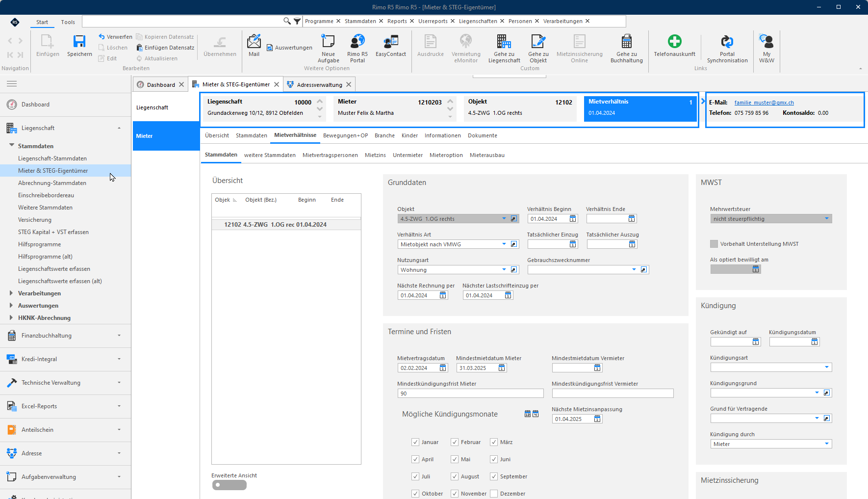Launch Rimo R5 Portal icon
The width and height of the screenshot is (868, 499).
click(x=357, y=41)
